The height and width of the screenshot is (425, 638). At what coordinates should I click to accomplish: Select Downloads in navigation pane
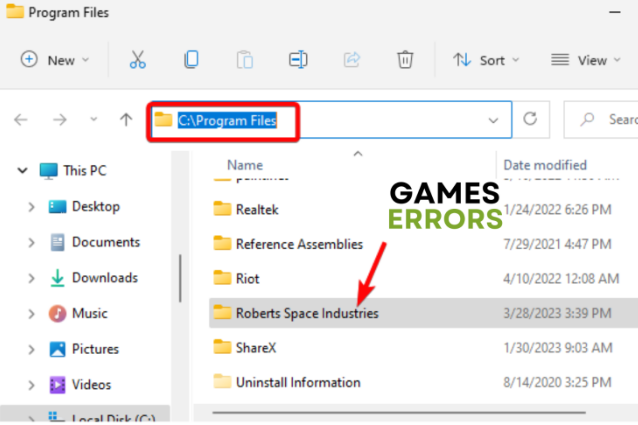[104, 278]
